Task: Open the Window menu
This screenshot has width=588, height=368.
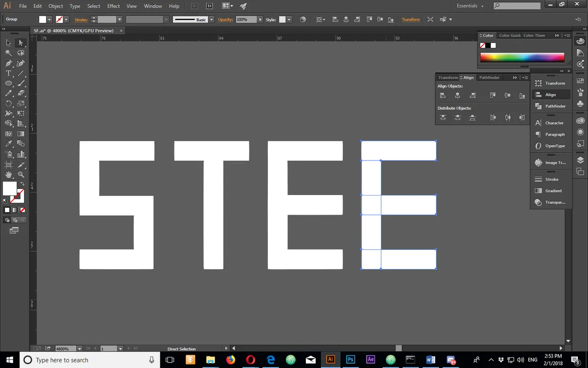Action: coord(153,6)
